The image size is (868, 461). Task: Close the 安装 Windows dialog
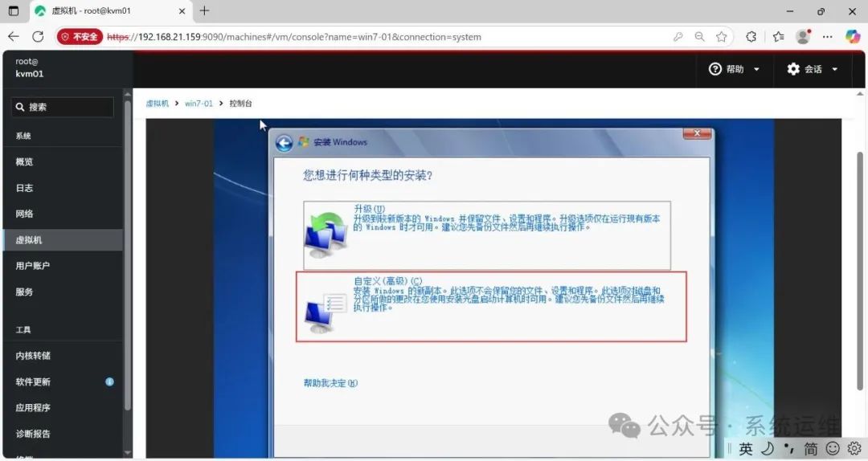coord(697,133)
